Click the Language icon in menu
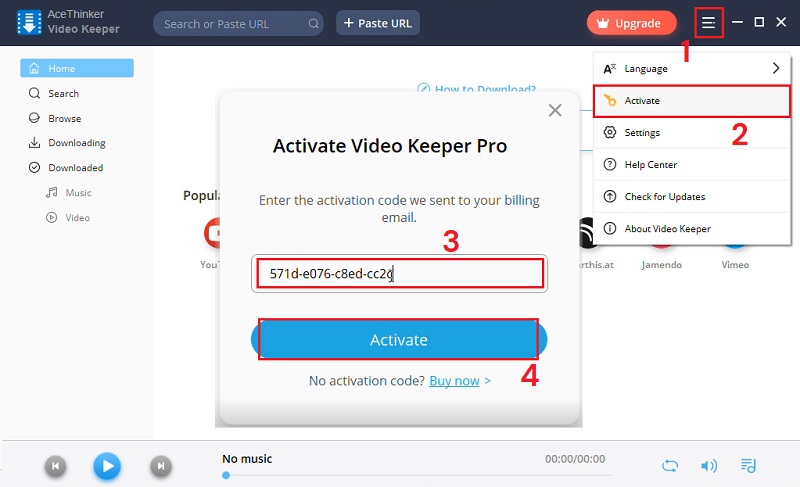 610,68
